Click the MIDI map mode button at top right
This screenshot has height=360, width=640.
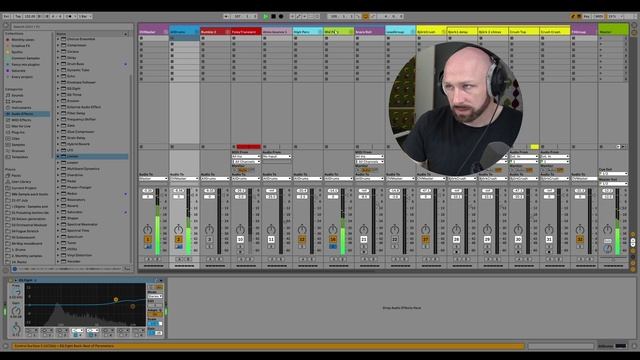(x=598, y=16)
